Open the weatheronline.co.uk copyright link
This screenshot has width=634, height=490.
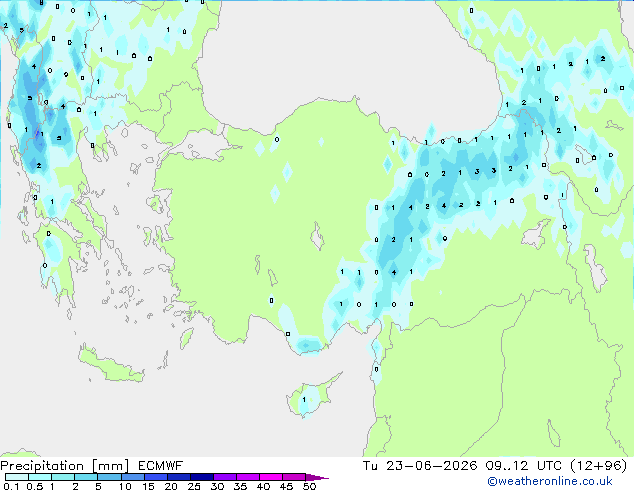click(550, 481)
